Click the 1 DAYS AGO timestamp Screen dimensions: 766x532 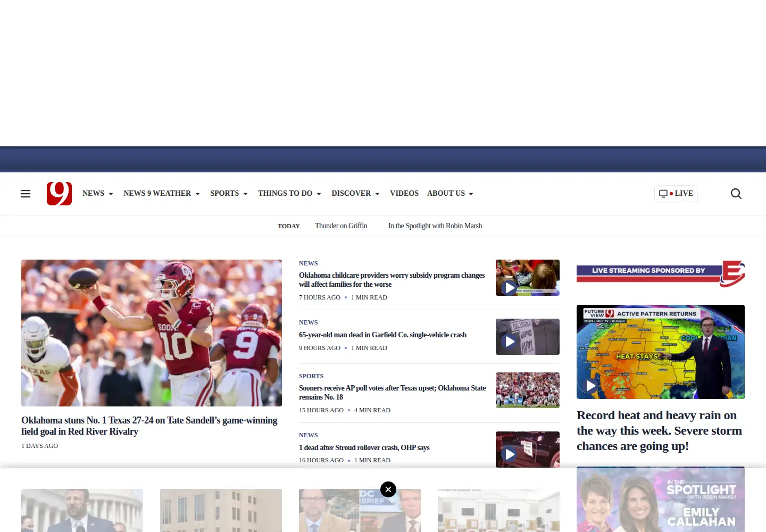click(x=40, y=446)
